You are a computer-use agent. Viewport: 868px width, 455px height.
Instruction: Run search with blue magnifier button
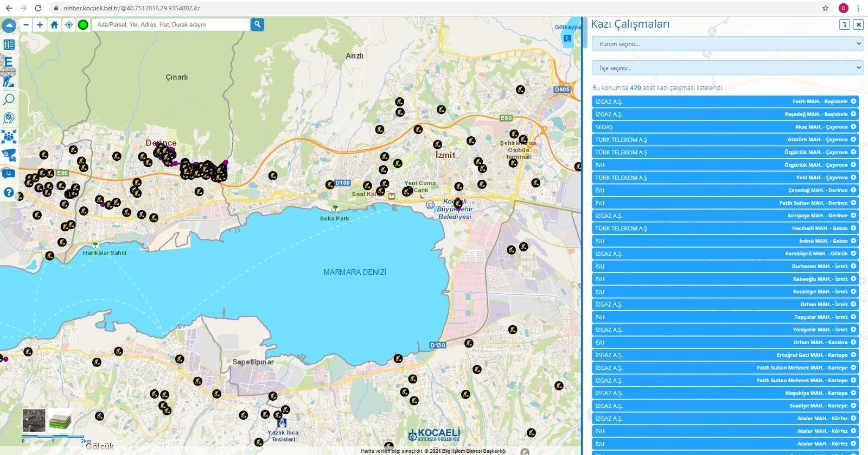(257, 24)
